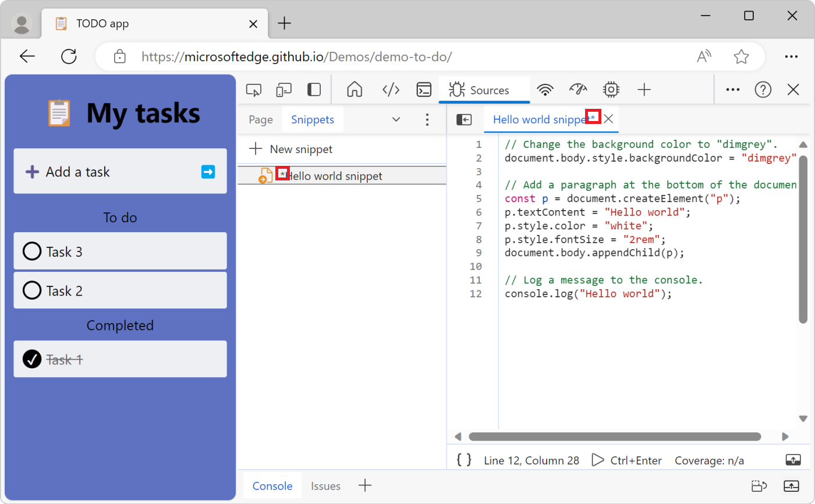
Task: Switch to the Page tab
Action: (260, 119)
